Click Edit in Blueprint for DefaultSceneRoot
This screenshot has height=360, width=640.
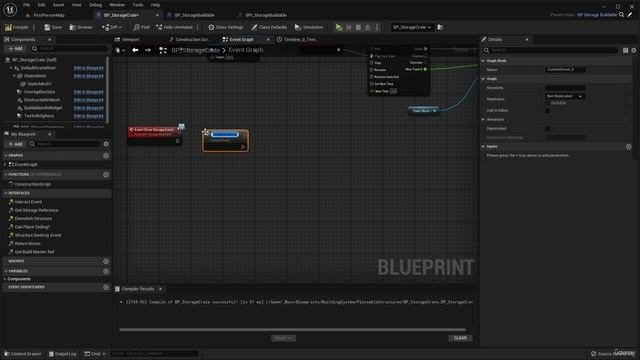[x=88, y=68]
